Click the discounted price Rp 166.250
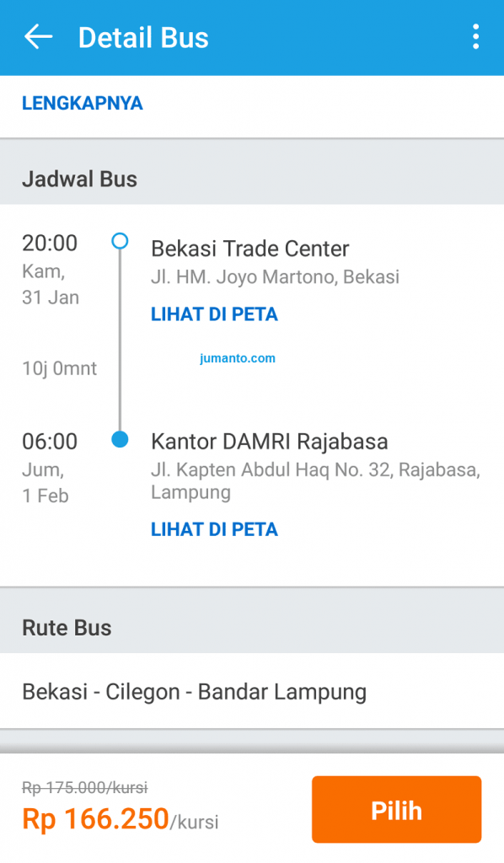Screen dimensions: 504x863 point(95,818)
